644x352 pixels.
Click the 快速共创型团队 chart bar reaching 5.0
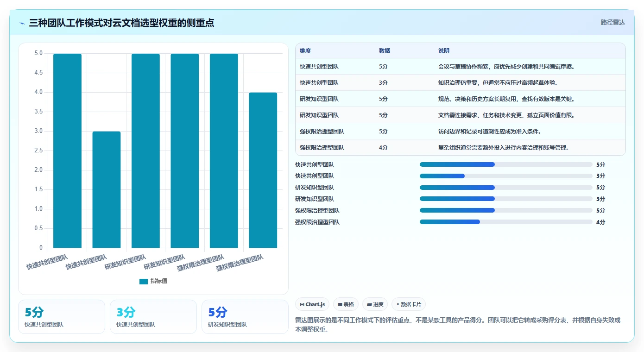pyautogui.click(x=67, y=151)
